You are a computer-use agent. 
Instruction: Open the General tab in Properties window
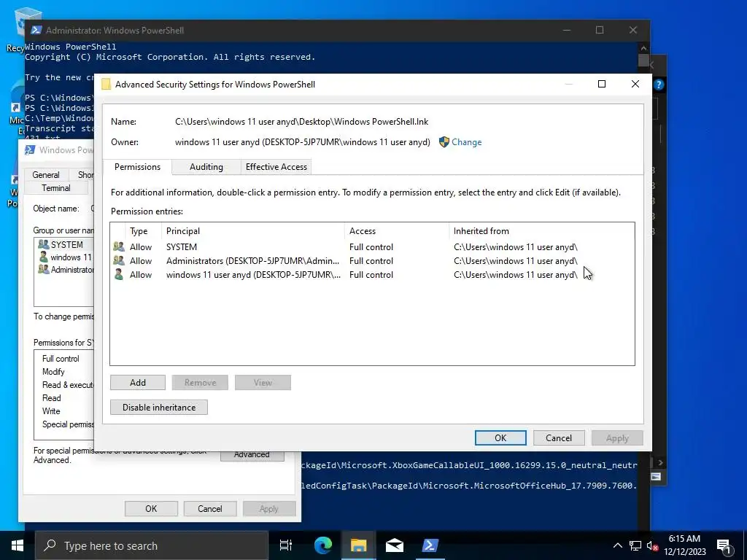pos(46,175)
